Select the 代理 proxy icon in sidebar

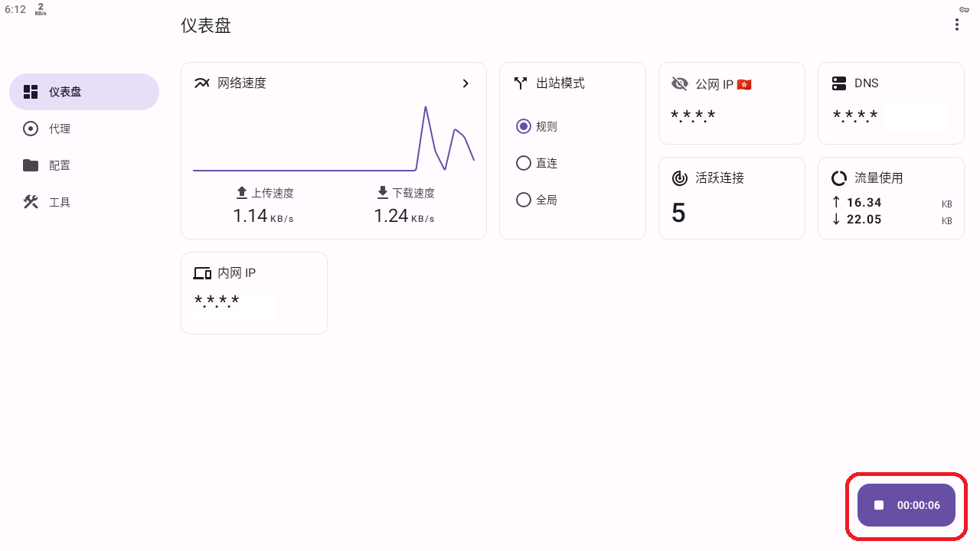[x=31, y=128]
